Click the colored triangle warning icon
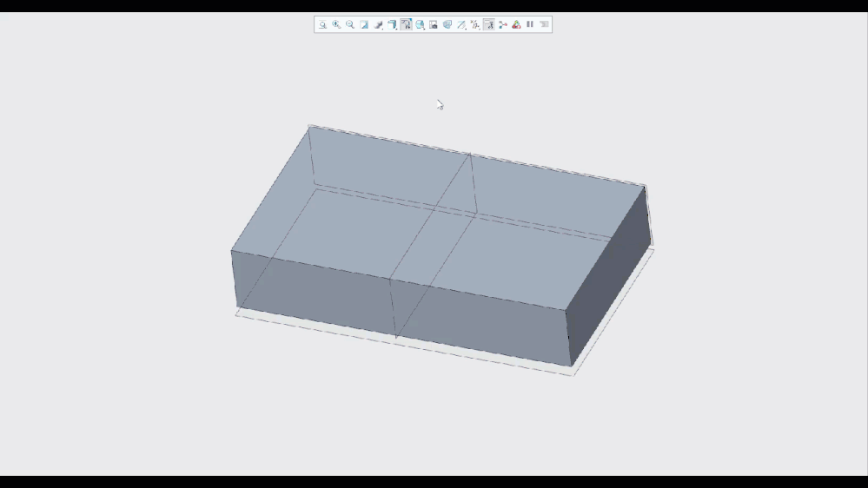This screenshot has height=488, width=868. click(516, 24)
